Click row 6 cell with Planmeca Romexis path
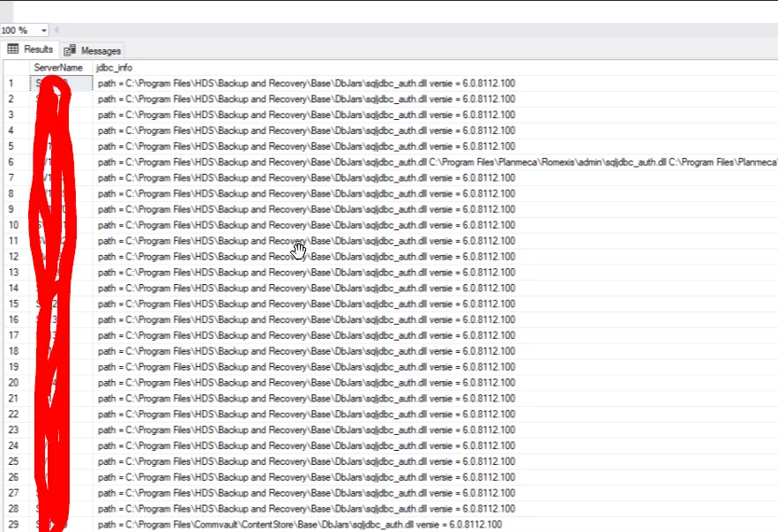Screen dimensions: 778x532 point(436,161)
